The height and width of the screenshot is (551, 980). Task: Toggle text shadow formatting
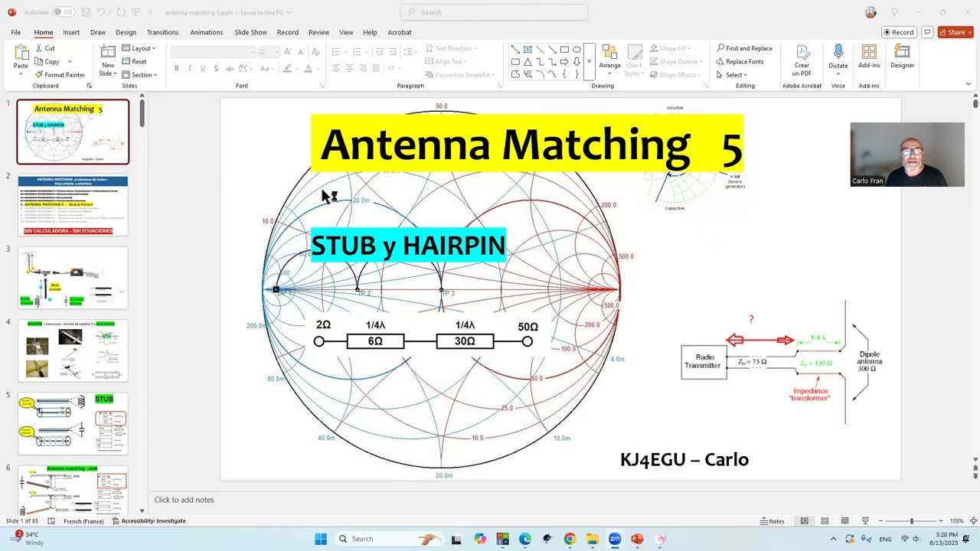click(x=215, y=68)
